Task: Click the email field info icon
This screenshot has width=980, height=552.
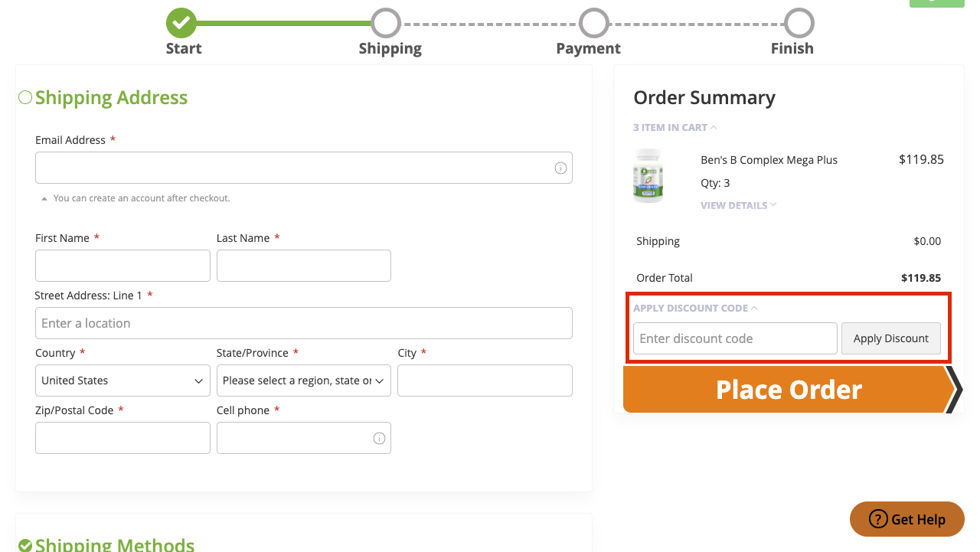Action: [560, 168]
